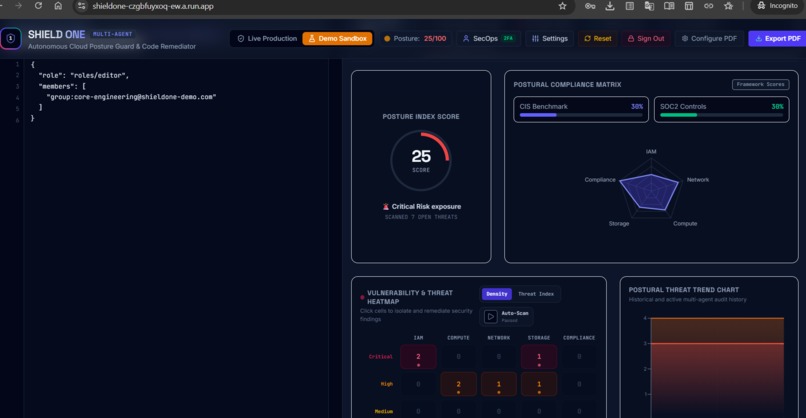
Task: Click the NETWORK column header in heatmap
Action: (x=499, y=338)
